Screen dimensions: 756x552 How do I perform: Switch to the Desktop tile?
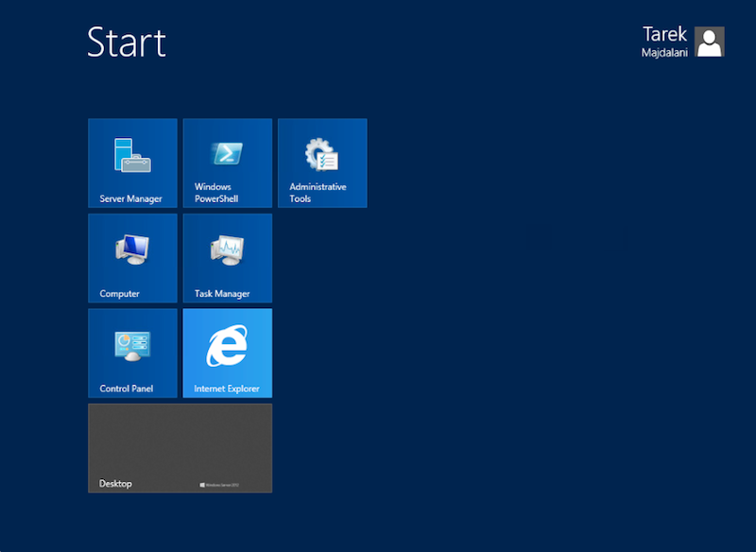pos(180,448)
